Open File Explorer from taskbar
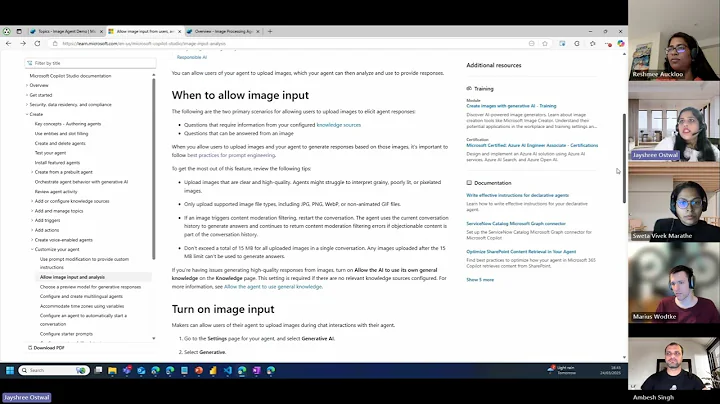 click(x=112, y=370)
